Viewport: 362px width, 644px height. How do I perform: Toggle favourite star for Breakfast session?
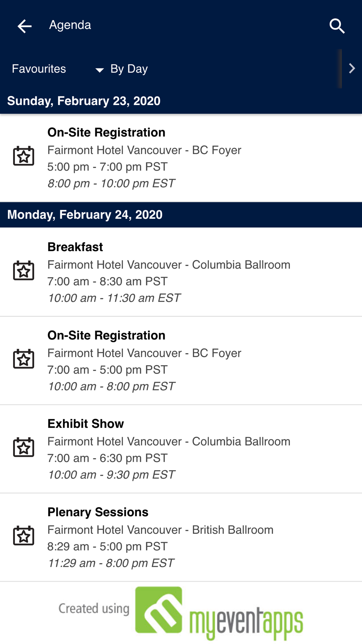[x=24, y=271]
